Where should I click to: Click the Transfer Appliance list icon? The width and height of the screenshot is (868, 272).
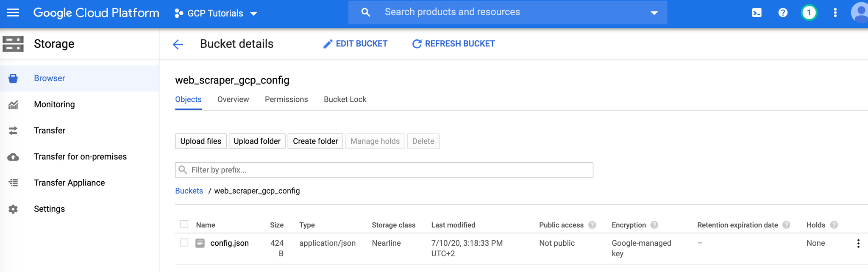(x=13, y=183)
